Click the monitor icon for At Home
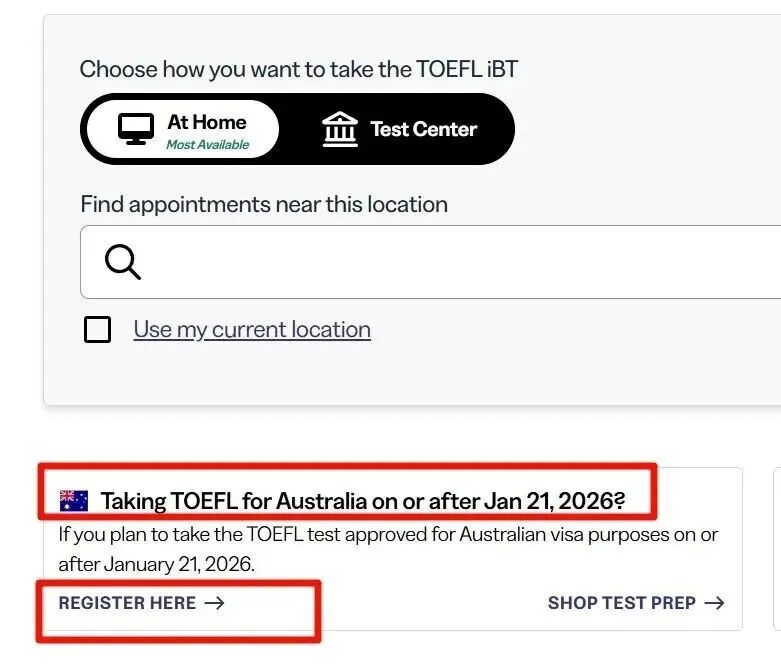Screen dimensions: 781x665 (x=136, y=130)
